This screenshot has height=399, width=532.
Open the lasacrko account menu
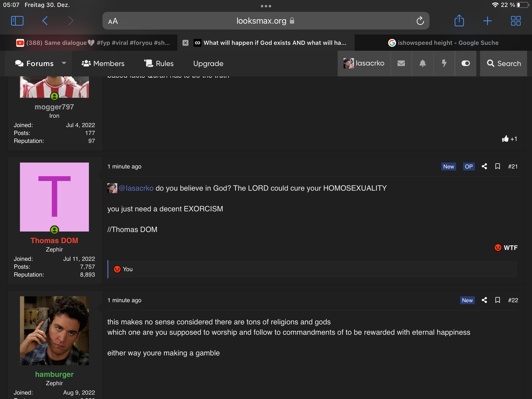coord(364,63)
